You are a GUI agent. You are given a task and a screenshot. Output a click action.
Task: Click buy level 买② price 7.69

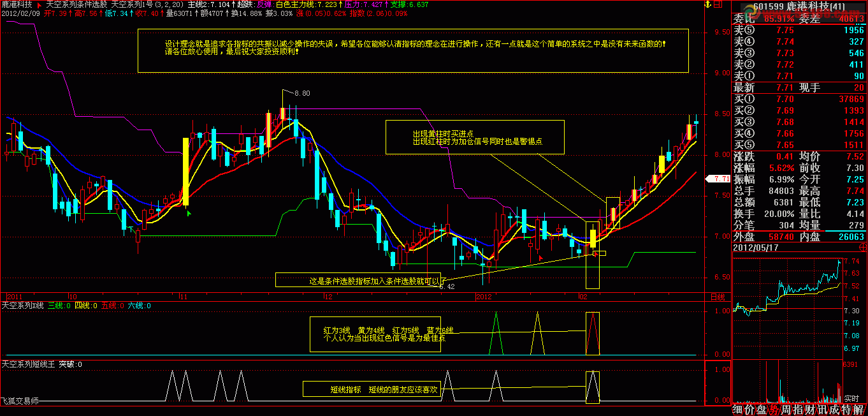tap(785, 110)
